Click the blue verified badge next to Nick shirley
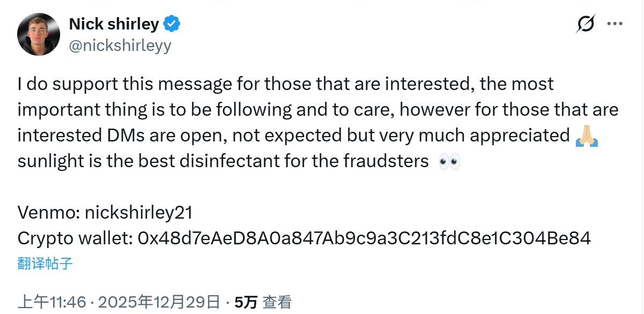This screenshot has height=314, width=644. (x=172, y=24)
